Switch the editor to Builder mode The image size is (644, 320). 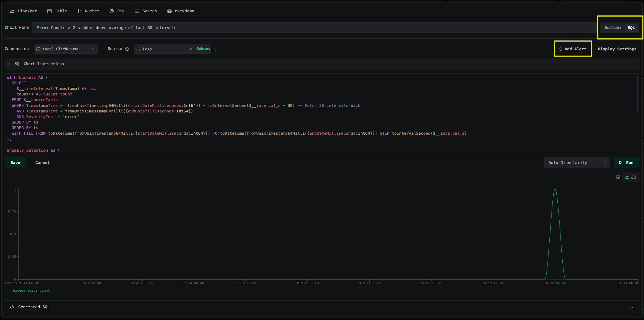(613, 28)
